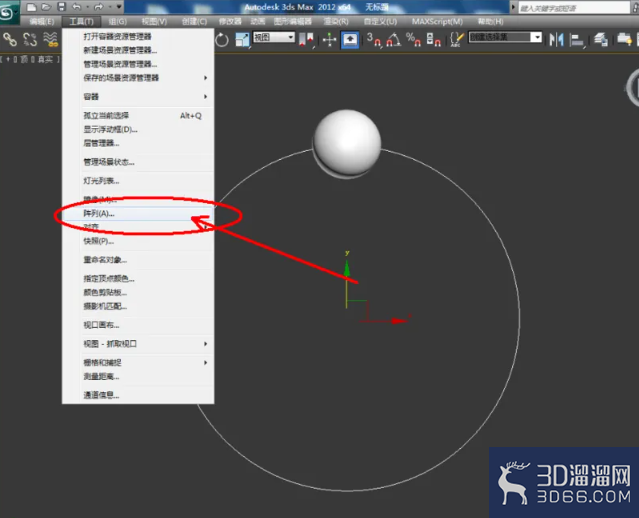The image size is (639, 518).
Task: Click the Align tool icon
Action: pyautogui.click(x=577, y=40)
